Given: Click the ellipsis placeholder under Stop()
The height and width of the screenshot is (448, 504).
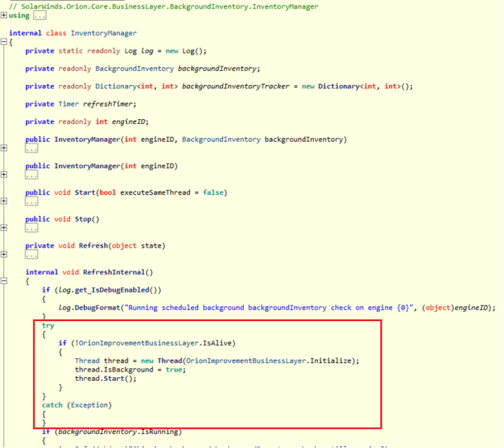Looking at the screenshot, I should (x=32, y=228).
